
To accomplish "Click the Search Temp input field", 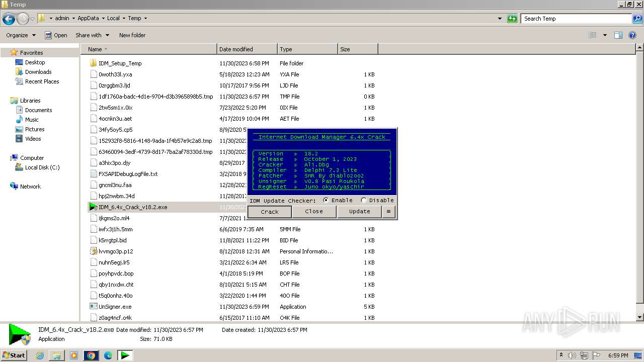I will (x=576, y=19).
